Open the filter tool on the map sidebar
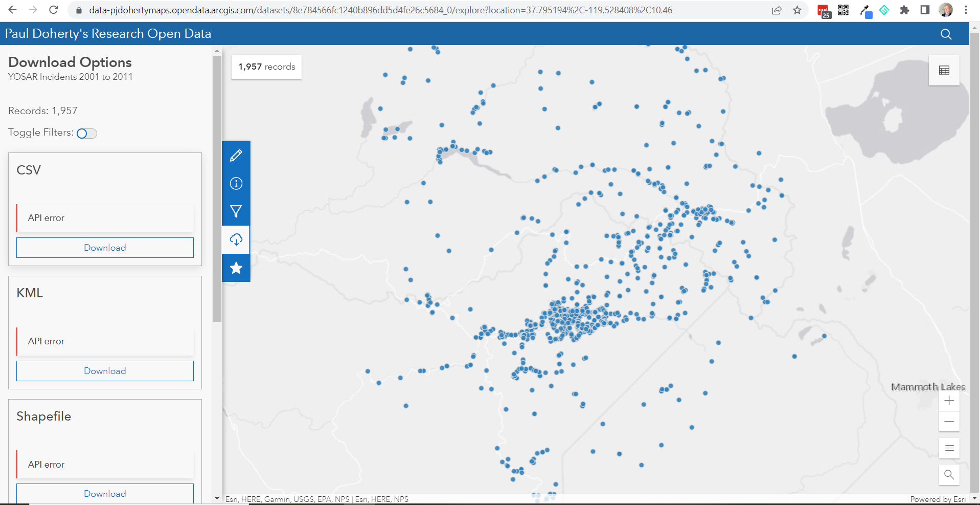This screenshot has height=505, width=980. 236,211
